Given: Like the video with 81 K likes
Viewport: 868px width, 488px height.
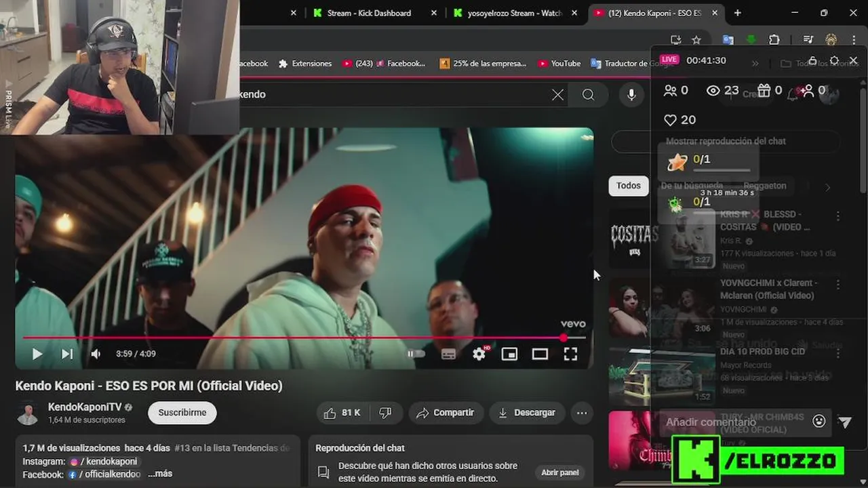Looking at the screenshot, I should [342, 413].
